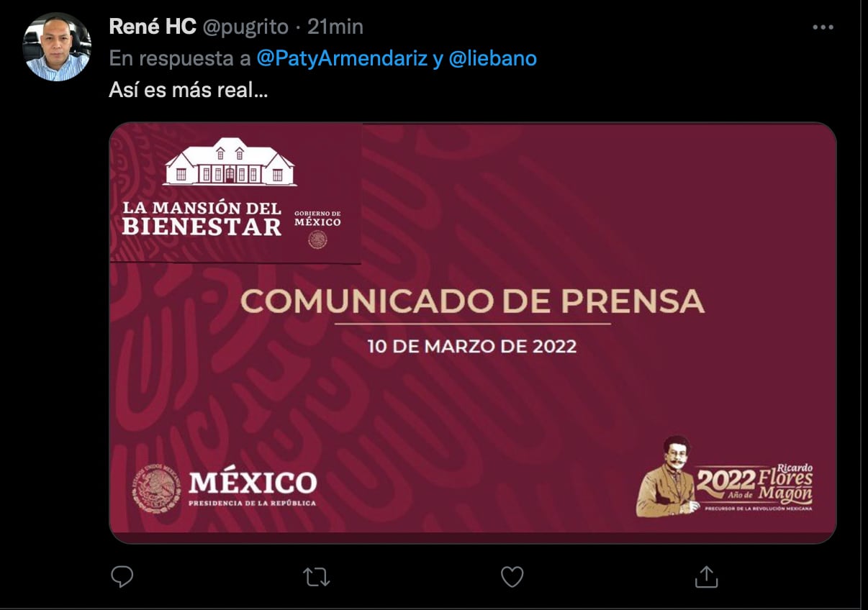Click the @pugrito handle
The width and height of the screenshot is (868, 610).
(245, 27)
